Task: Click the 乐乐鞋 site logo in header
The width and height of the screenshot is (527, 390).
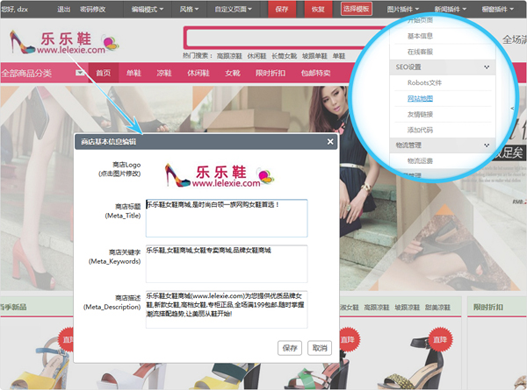Action: [x=64, y=42]
